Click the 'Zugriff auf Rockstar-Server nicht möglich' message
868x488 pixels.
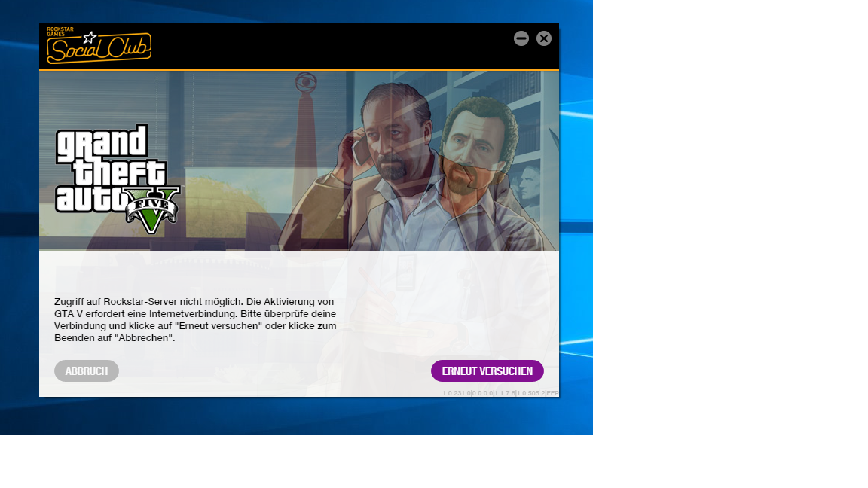click(195, 320)
